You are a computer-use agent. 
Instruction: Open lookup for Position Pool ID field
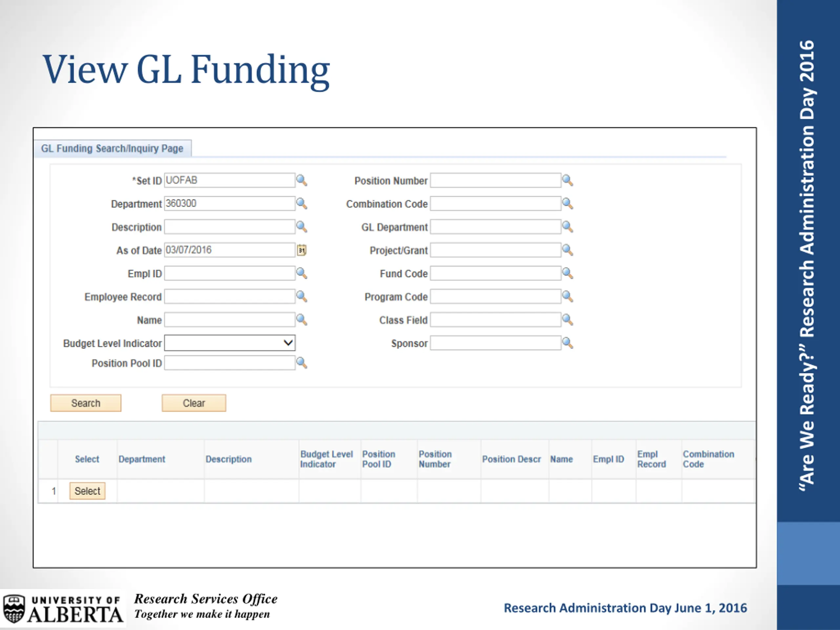click(x=302, y=363)
